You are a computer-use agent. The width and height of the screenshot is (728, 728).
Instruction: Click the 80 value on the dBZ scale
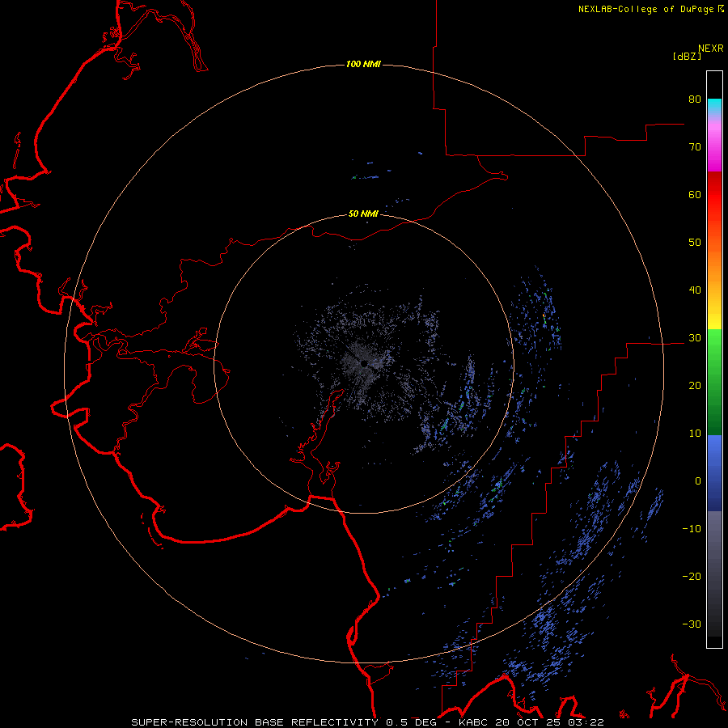(x=695, y=99)
